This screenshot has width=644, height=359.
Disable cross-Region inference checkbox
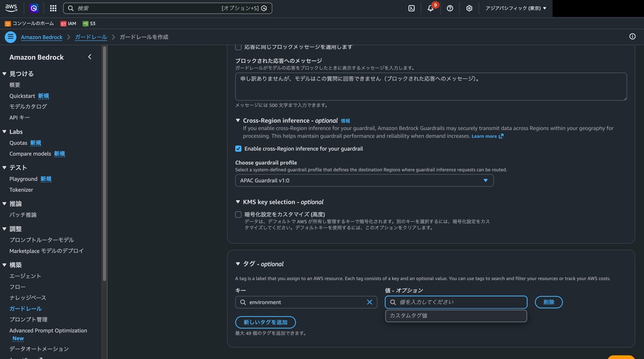pyautogui.click(x=238, y=149)
